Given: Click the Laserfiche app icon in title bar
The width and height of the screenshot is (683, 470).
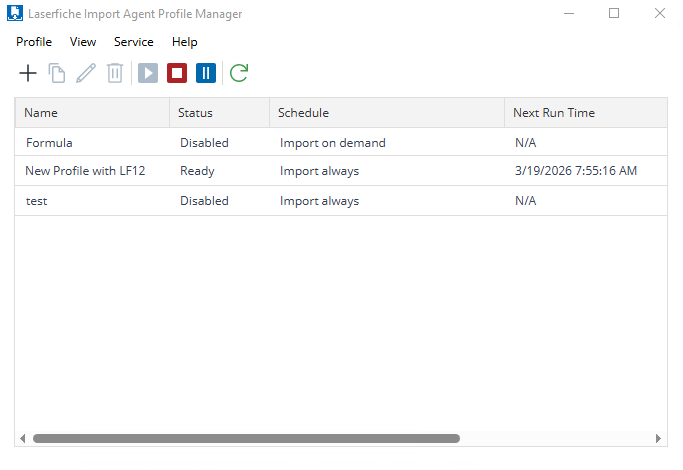Looking at the screenshot, I should pyautogui.click(x=15, y=13).
